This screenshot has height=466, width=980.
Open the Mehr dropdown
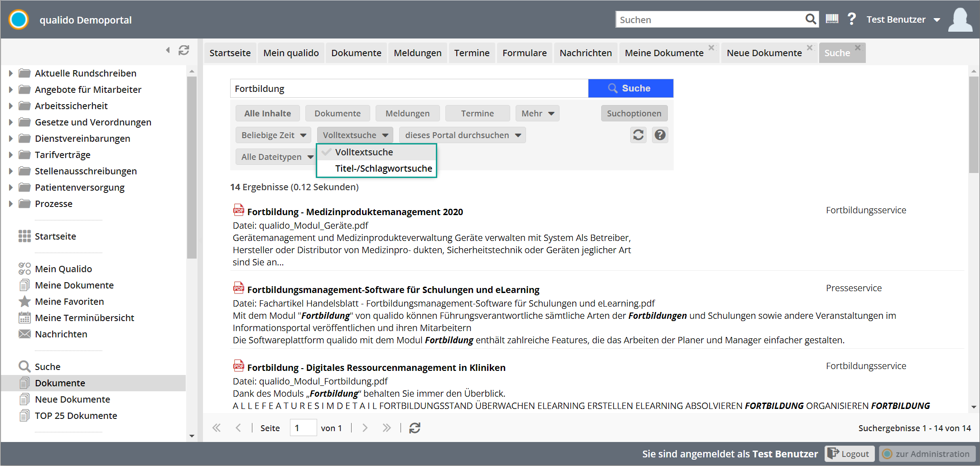pos(537,113)
